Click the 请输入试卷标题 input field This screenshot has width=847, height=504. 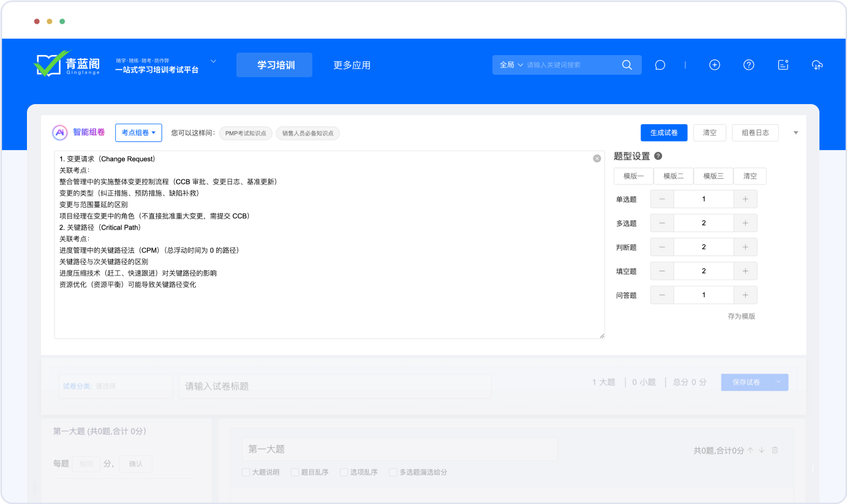(334, 386)
